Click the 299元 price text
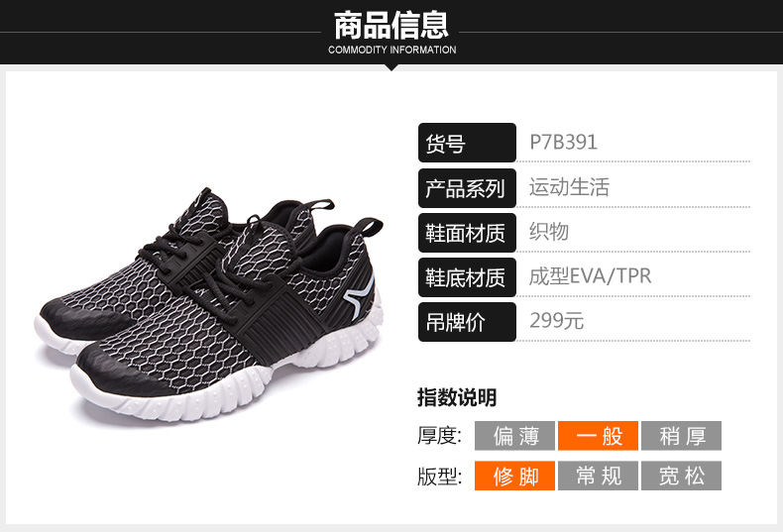The height and width of the screenshot is (532, 783). pos(556,320)
